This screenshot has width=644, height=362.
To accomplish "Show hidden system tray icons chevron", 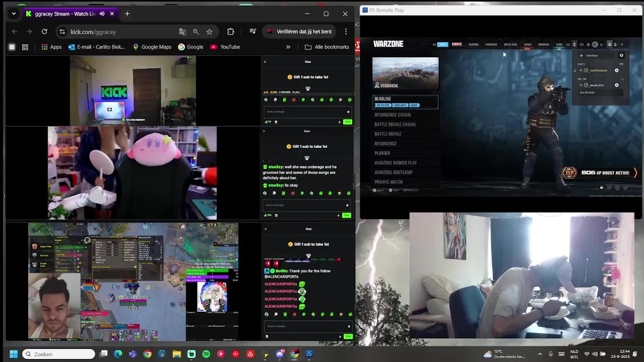I will click(540, 354).
